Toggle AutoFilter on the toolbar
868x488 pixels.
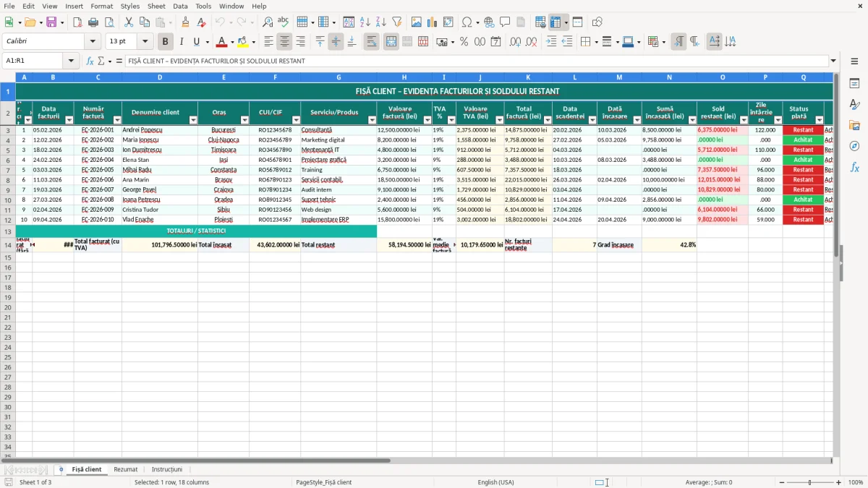(396, 22)
